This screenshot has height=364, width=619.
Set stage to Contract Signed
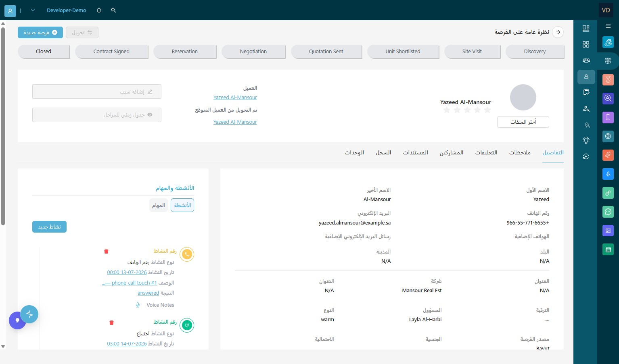tap(111, 52)
